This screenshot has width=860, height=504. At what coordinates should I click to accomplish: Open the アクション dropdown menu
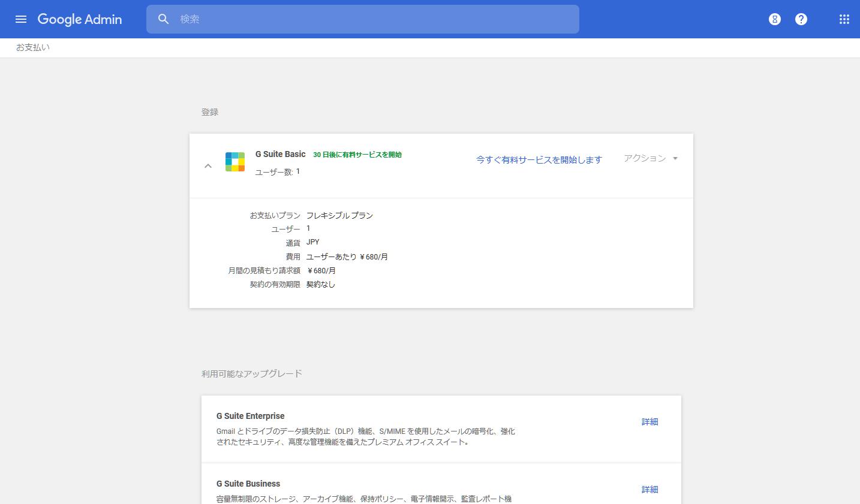651,158
